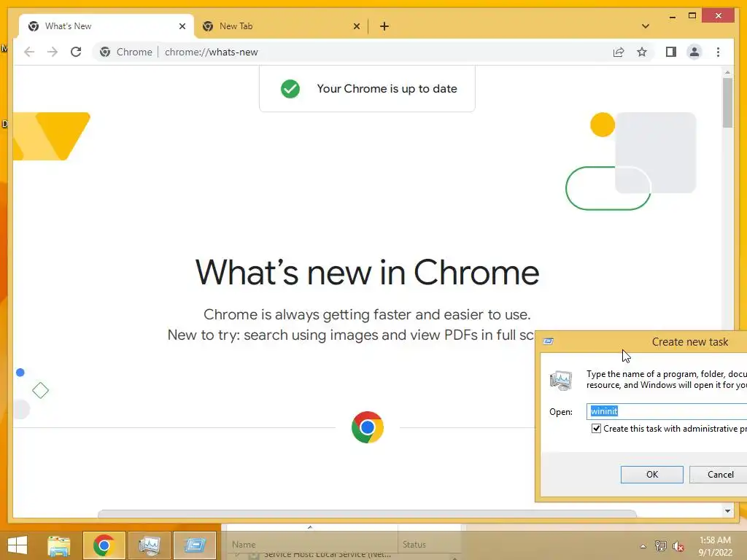Open a new tab with the plus button
747x560 pixels.
(384, 26)
